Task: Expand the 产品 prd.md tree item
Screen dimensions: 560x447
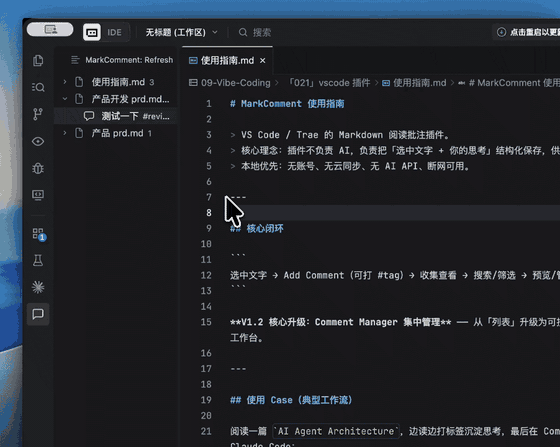Action: click(x=65, y=133)
